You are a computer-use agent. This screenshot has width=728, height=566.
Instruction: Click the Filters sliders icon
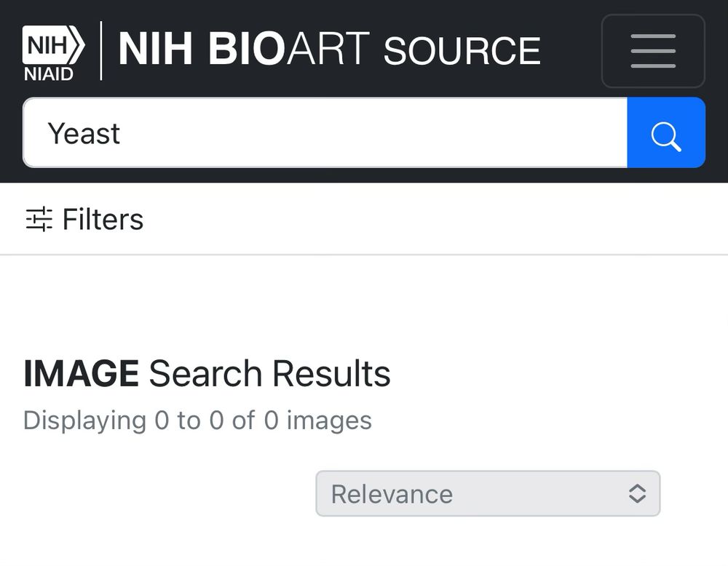coord(39,219)
